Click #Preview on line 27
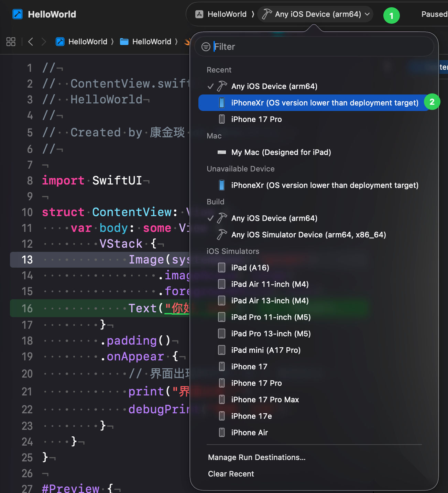The width and height of the screenshot is (448, 493). 70,488
